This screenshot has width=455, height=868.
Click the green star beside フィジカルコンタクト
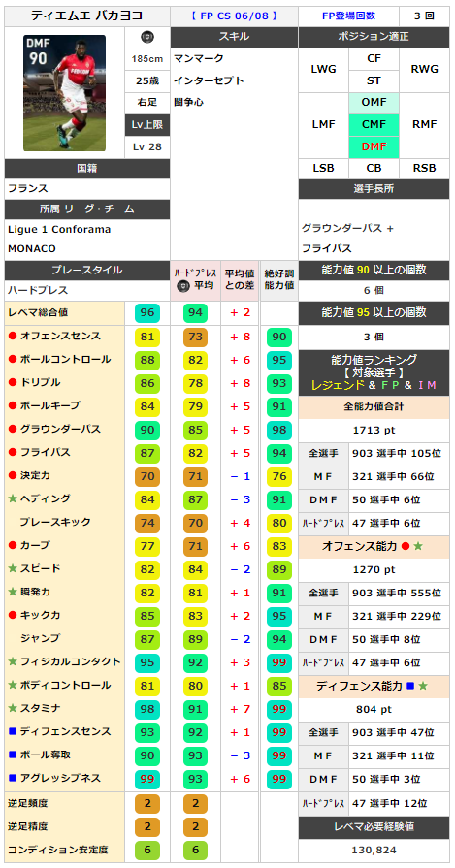(x=13, y=661)
